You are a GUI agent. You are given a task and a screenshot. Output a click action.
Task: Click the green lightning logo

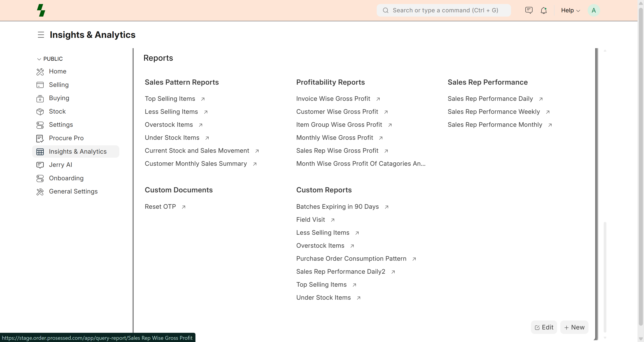tap(41, 10)
